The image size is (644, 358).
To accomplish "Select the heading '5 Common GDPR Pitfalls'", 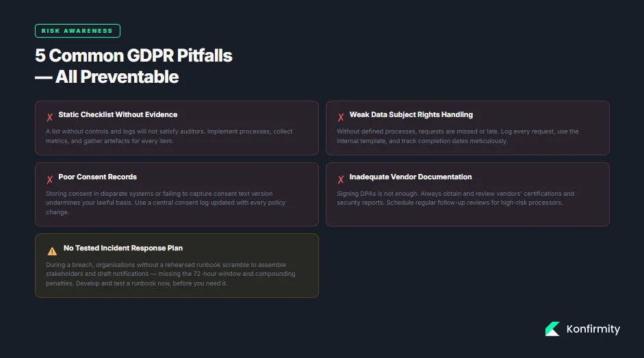I will (x=133, y=55).
